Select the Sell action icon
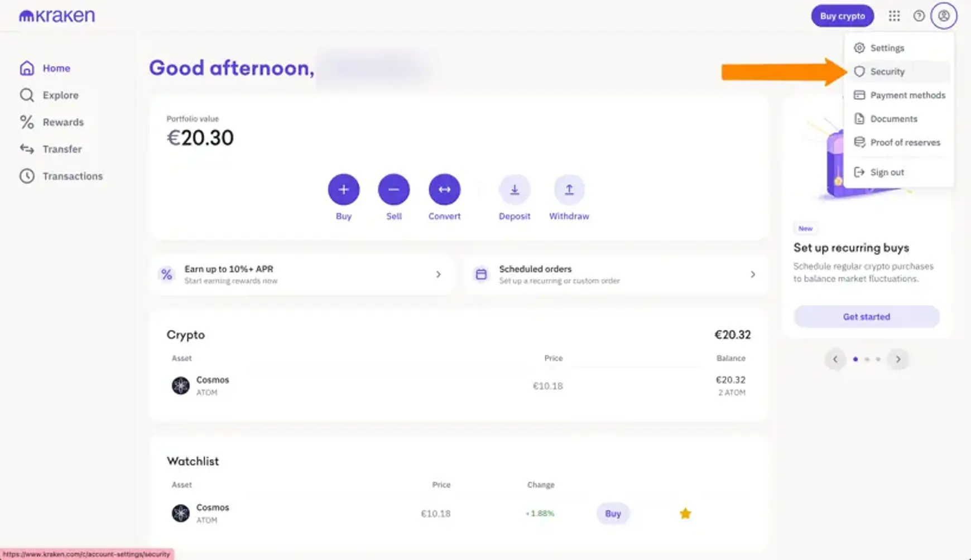This screenshot has height=560, width=971. (x=394, y=190)
